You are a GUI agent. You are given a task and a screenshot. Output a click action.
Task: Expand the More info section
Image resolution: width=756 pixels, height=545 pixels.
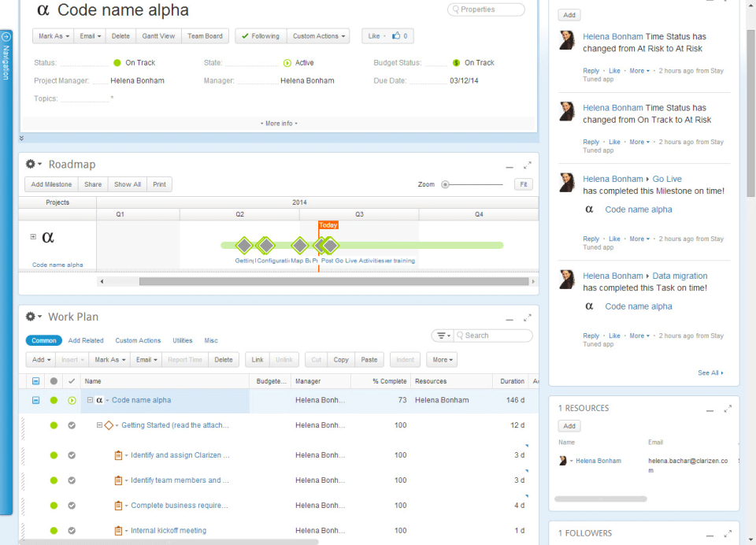point(279,123)
